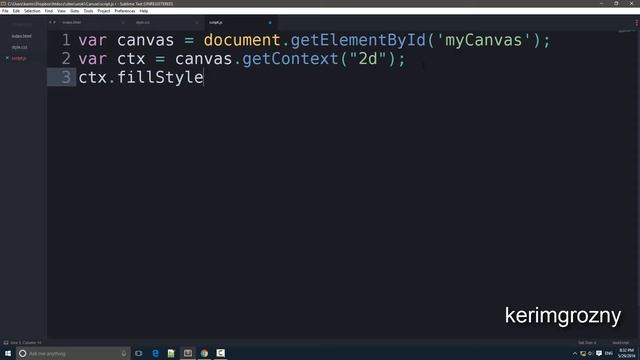Place cursor on "2d" string

coord(368,59)
